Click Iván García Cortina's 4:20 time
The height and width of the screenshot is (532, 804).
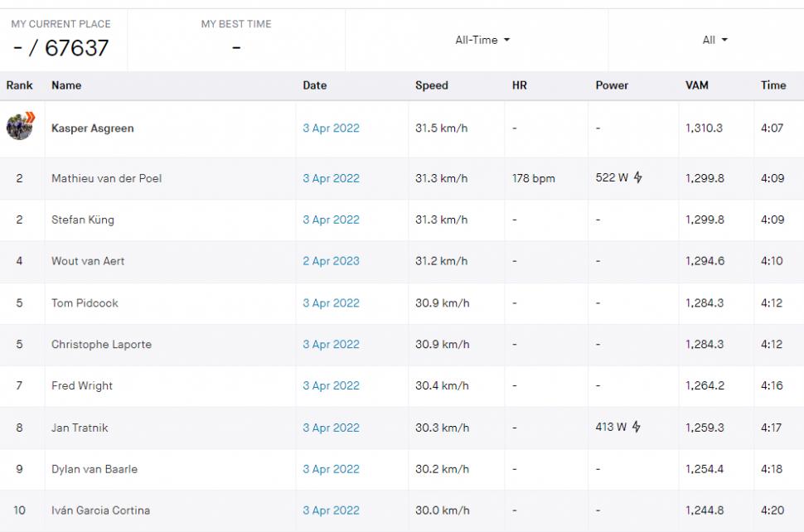[773, 510]
